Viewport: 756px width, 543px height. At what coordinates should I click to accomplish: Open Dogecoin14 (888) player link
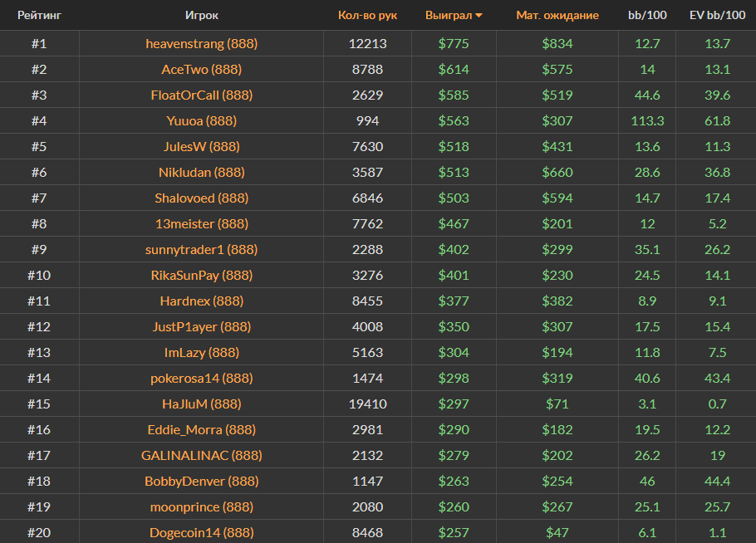201,532
